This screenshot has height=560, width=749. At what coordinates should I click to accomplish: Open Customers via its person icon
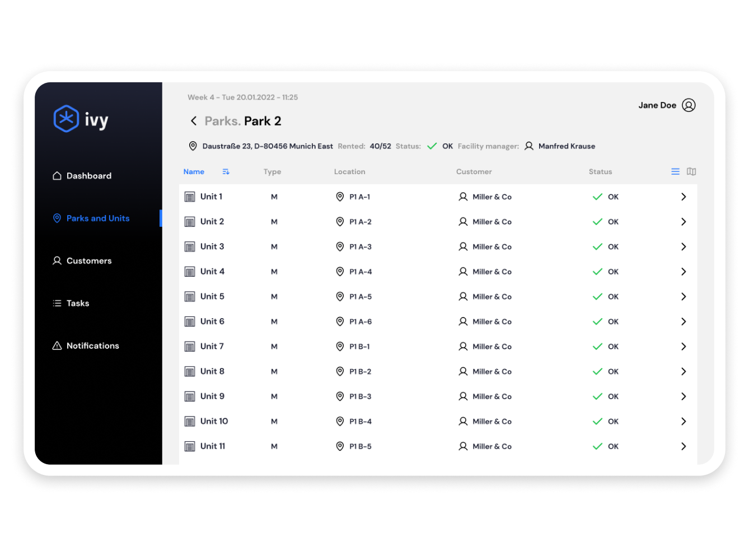tap(57, 260)
